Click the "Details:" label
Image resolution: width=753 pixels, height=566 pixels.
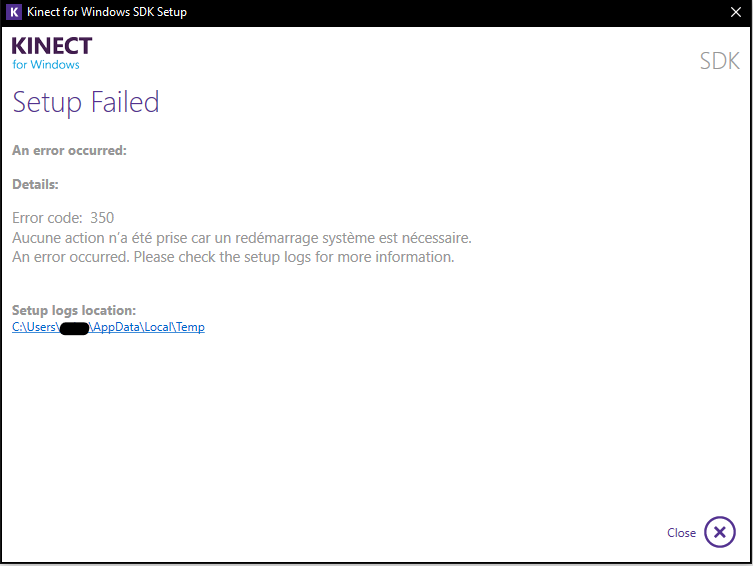click(x=35, y=184)
